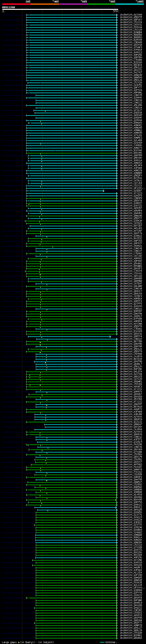The height and width of the screenshot is (644, 146).
Task: Open the UniRef100_C5IX24 entry
Action: coord(131,22)
